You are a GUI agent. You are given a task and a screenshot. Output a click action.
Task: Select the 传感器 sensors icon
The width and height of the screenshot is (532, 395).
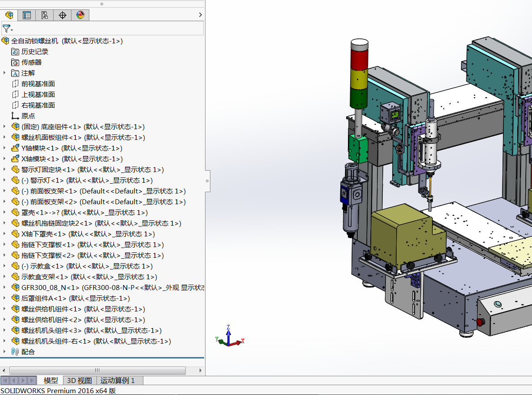[x=15, y=63]
